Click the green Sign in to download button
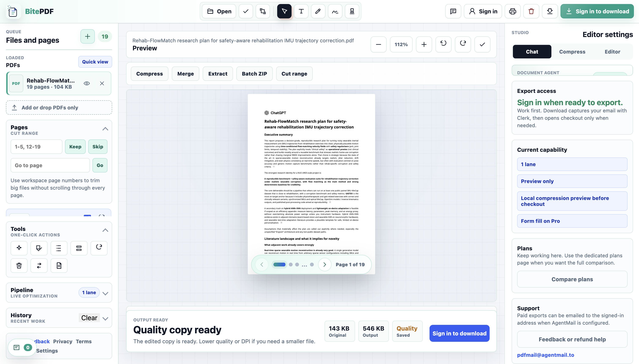Viewport: 639px width, 364px height. 597,11
